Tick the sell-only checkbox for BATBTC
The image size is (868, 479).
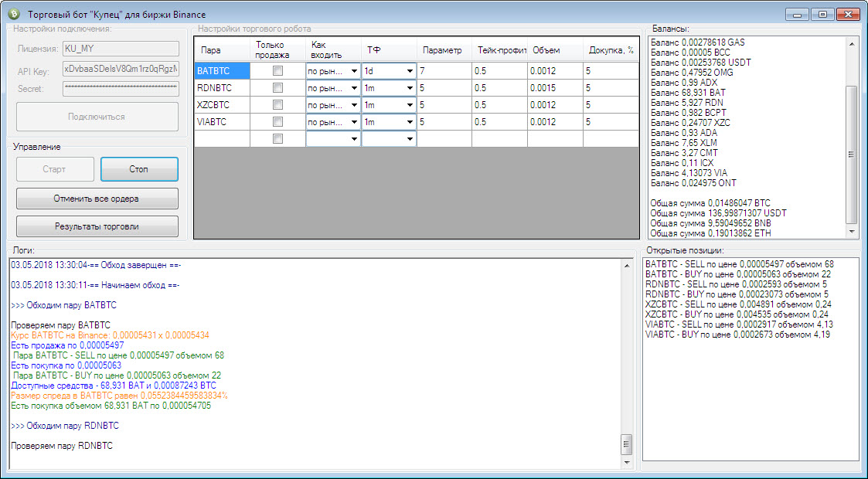point(277,70)
